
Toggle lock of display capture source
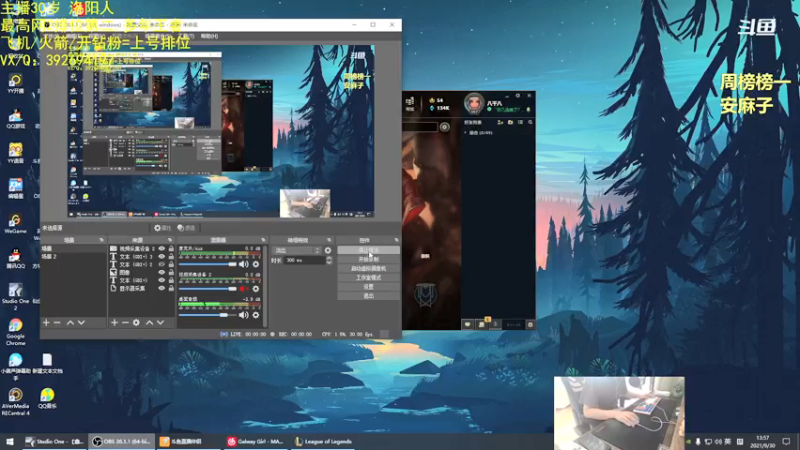(x=171, y=288)
